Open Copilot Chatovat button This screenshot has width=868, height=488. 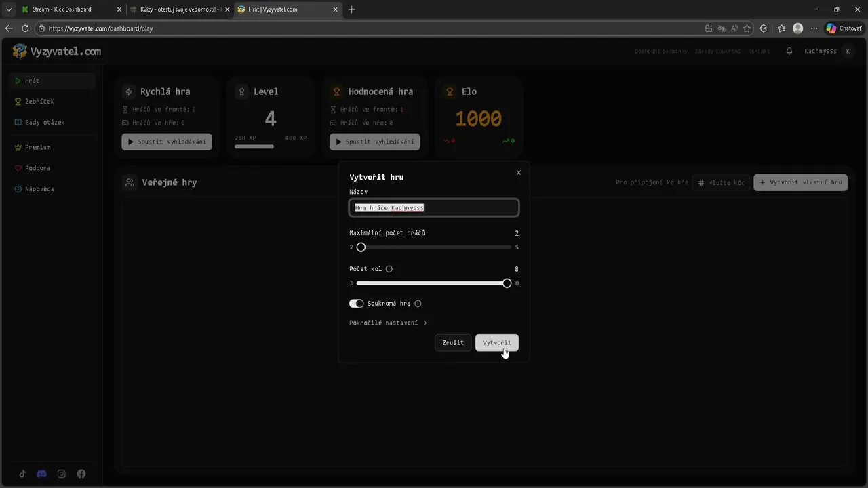pos(844,28)
